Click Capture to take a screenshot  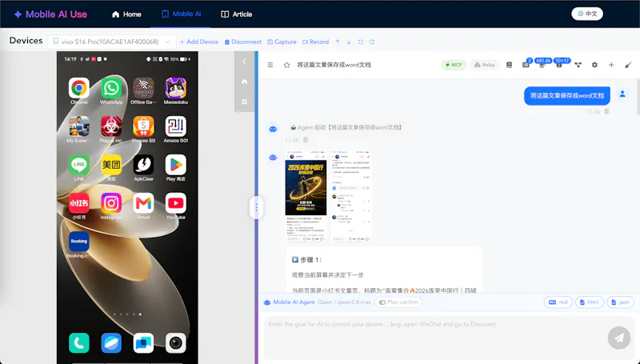click(x=282, y=42)
